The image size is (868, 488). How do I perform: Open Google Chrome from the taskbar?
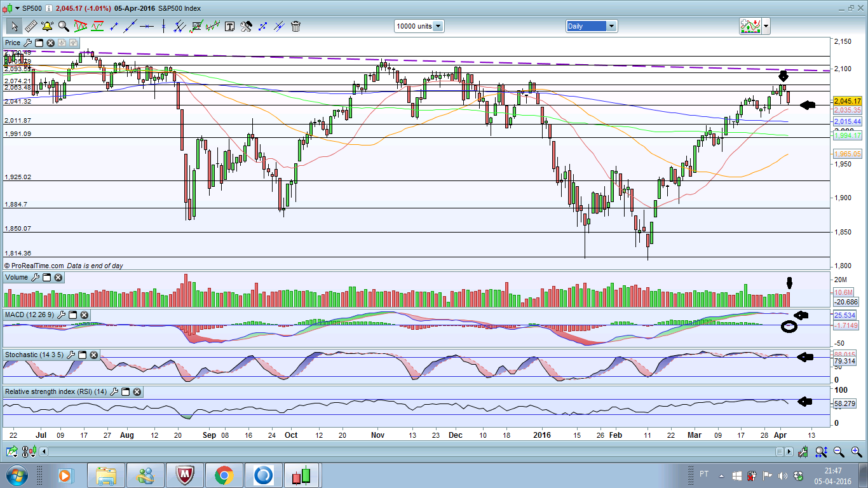(x=223, y=475)
